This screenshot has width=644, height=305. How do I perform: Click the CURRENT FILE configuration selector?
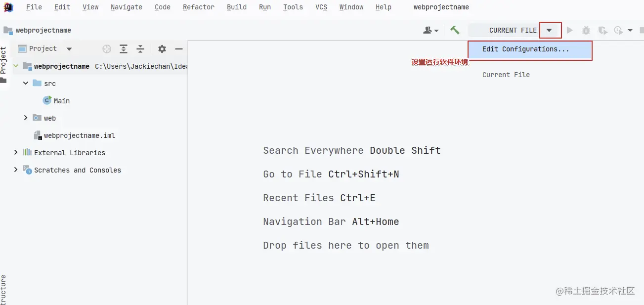[513, 30]
